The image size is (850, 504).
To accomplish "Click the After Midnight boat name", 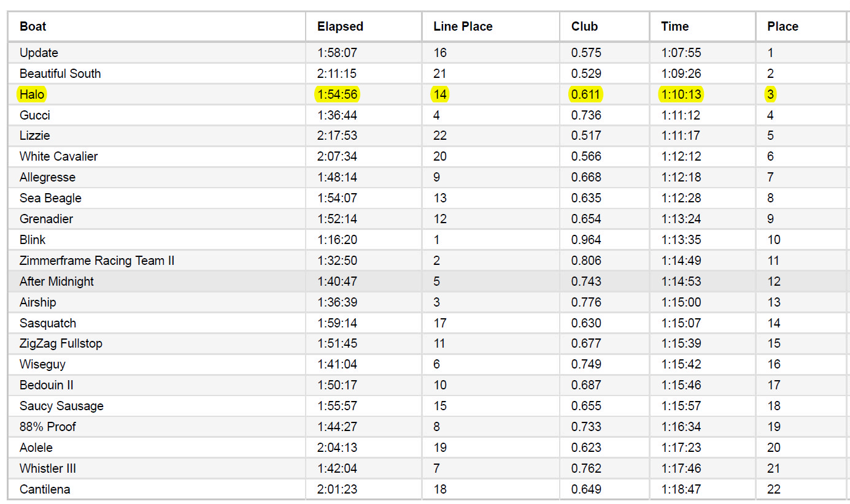I will click(x=56, y=281).
